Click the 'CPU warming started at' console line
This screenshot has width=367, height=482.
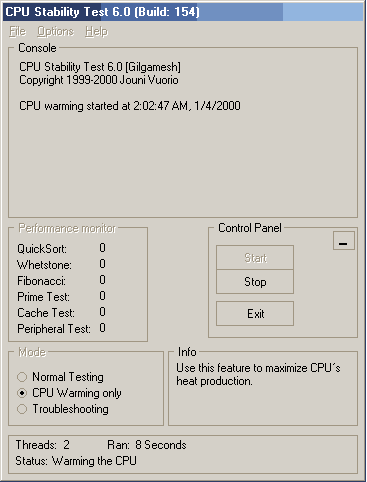(130, 106)
